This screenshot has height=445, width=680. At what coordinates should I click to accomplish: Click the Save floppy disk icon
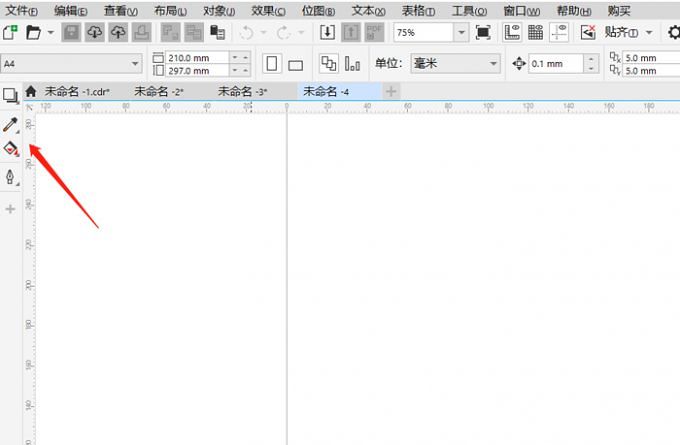click(x=71, y=33)
